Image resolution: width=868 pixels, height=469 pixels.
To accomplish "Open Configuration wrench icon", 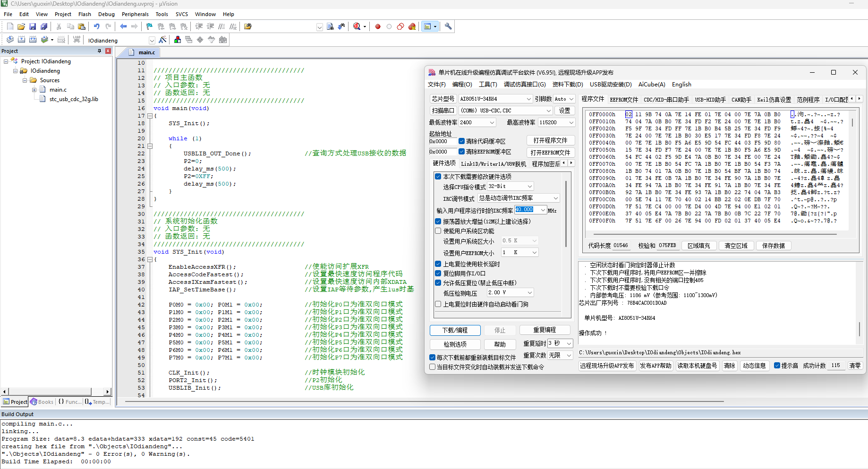I will tap(448, 26).
